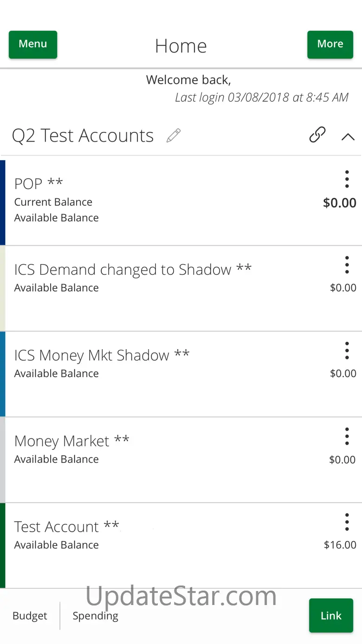Screen dimensions: 362x644
Task: Open three-dot menu for ICS Demand account
Action: 347,265
